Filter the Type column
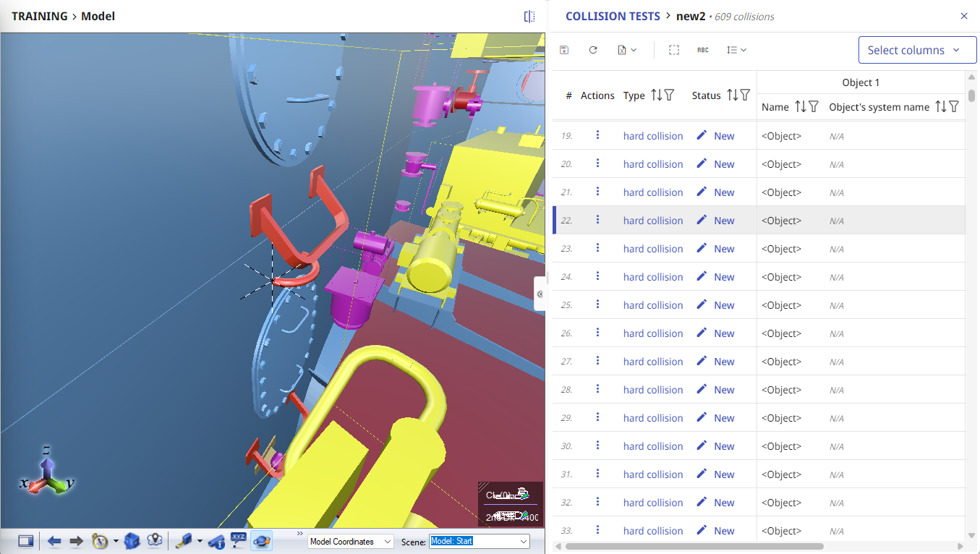The image size is (980, 554). pos(669,95)
